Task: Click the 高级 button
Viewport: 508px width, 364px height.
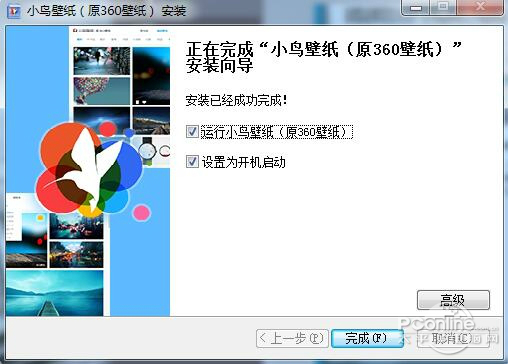Action: click(453, 300)
